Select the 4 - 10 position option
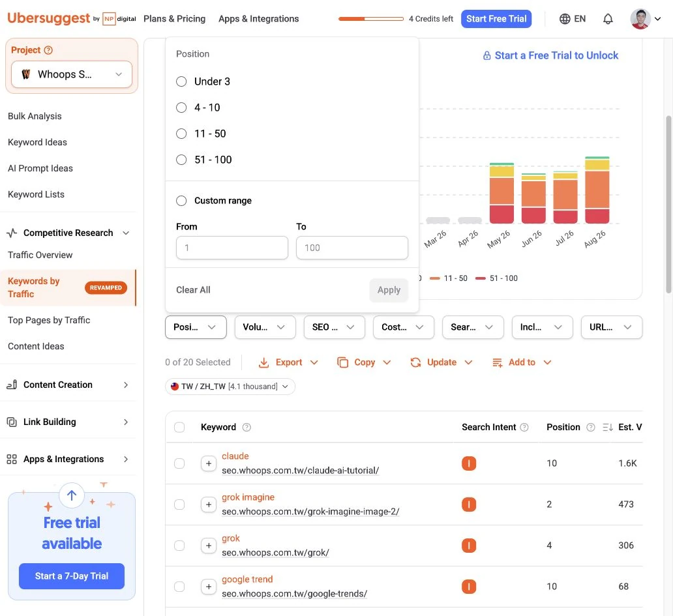673x616 pixels. click(x=181, y=108)
